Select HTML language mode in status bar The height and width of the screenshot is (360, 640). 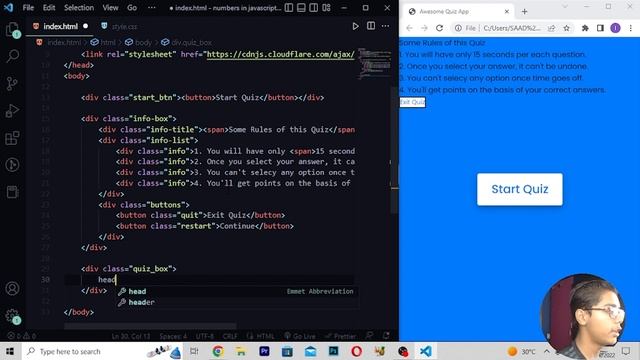point(261,336)
